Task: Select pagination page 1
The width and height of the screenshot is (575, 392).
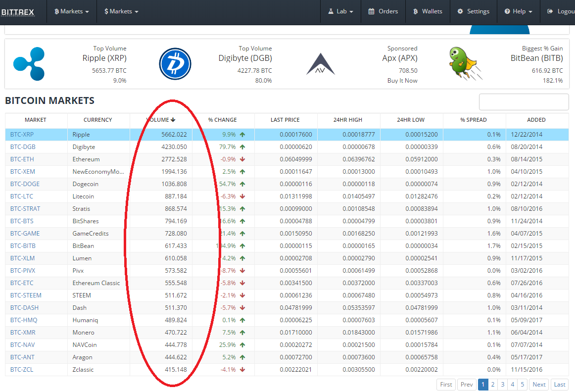Action: (483, 384)
